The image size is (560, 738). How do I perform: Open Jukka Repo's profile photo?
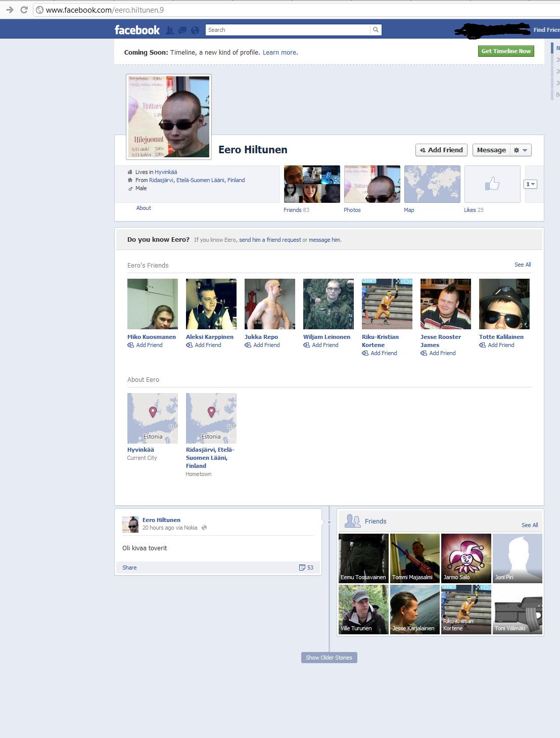pyautogui.click(x=270, y=304)
